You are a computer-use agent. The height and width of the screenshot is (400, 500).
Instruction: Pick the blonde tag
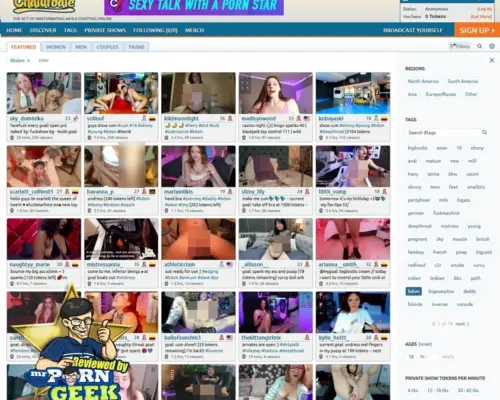[415, 304]
